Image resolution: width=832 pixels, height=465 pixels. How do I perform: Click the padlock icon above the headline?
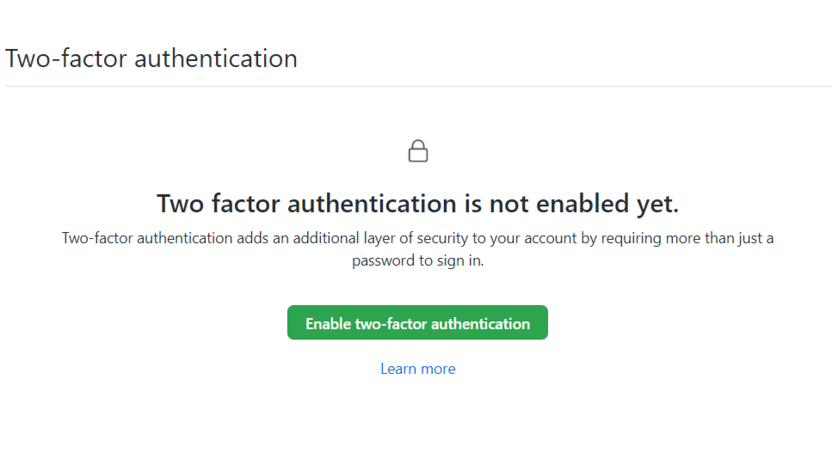418,151
